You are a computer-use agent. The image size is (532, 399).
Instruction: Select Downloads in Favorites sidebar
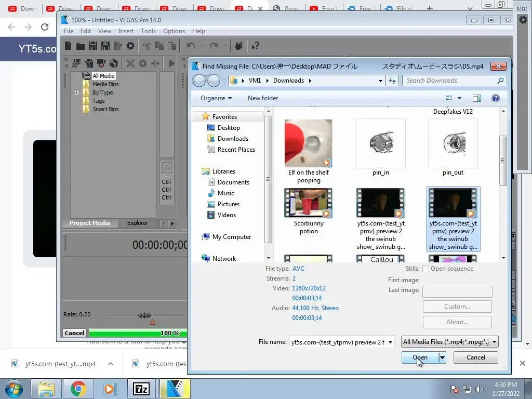click(233, 138)
